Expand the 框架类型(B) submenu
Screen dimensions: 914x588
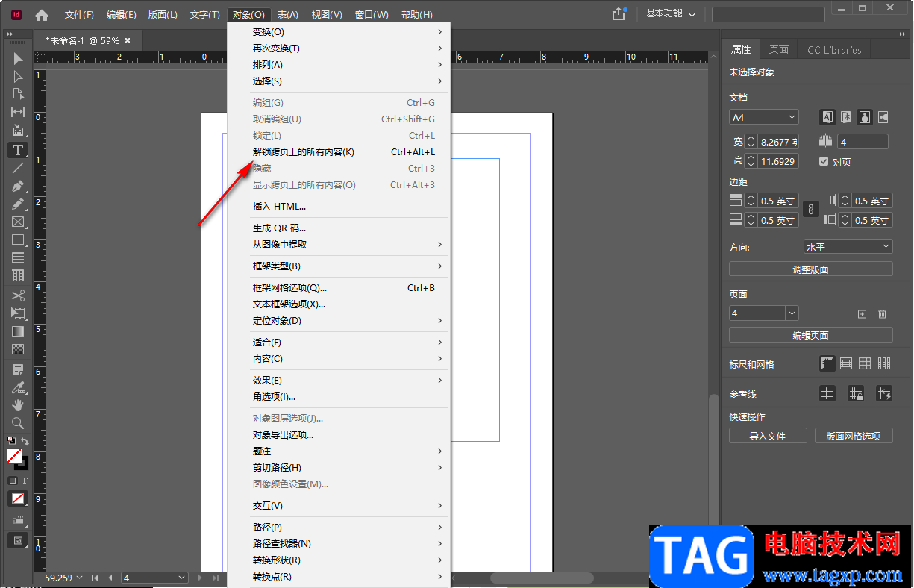tap(339, 266)
